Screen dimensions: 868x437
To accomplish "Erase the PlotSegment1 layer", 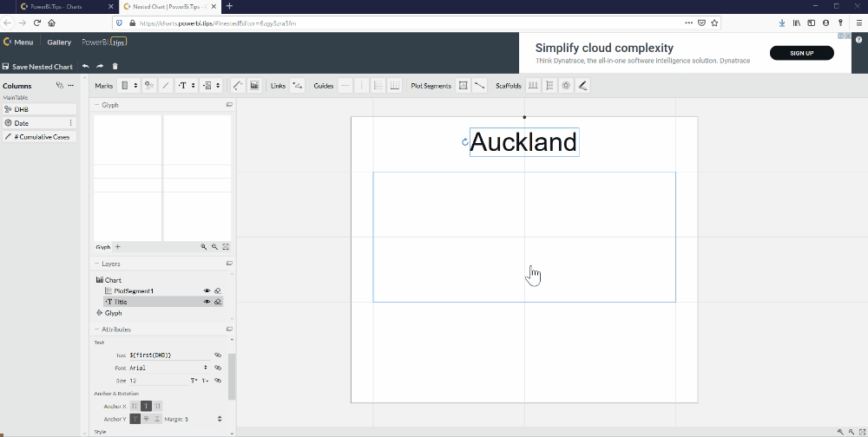I will tap(218, 291).
